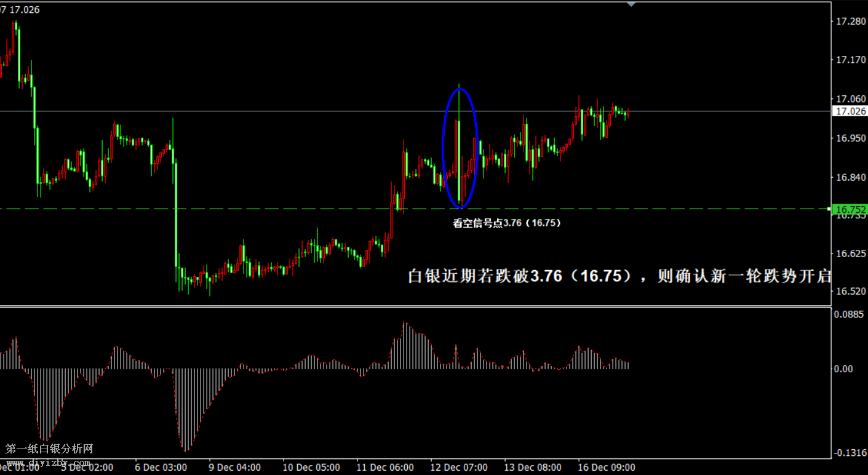Click the 0.00 indicator zero level label
Image resolution: width=868 pixels, height=475 pixels.
click(x=844, y=369)
